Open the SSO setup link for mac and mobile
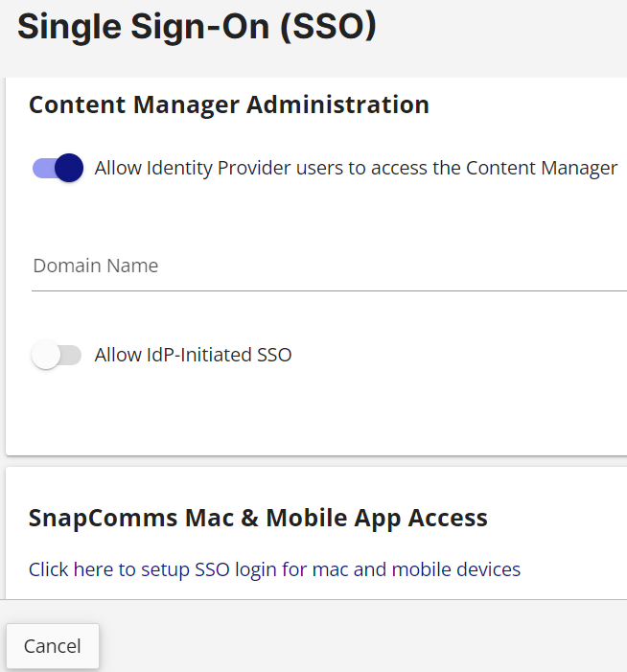This screenshot has height=672, width=627. pos(274,569)
